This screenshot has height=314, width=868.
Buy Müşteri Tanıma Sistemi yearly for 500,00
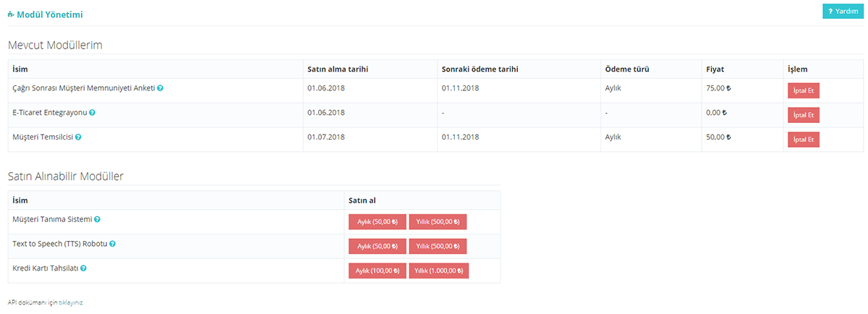pos(438,222)
